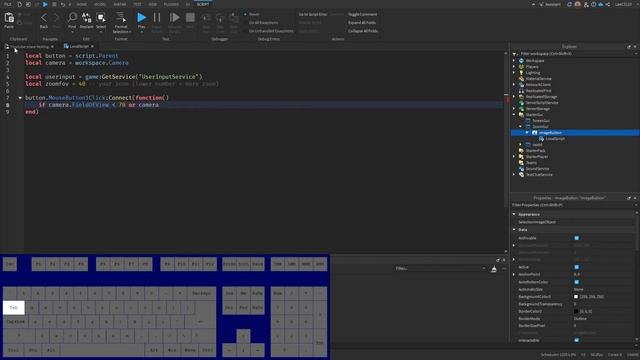This screenshot has width=640, height=360.
Task: Select the LocalScript under ImageButton
Action: (x=555, y=139)
